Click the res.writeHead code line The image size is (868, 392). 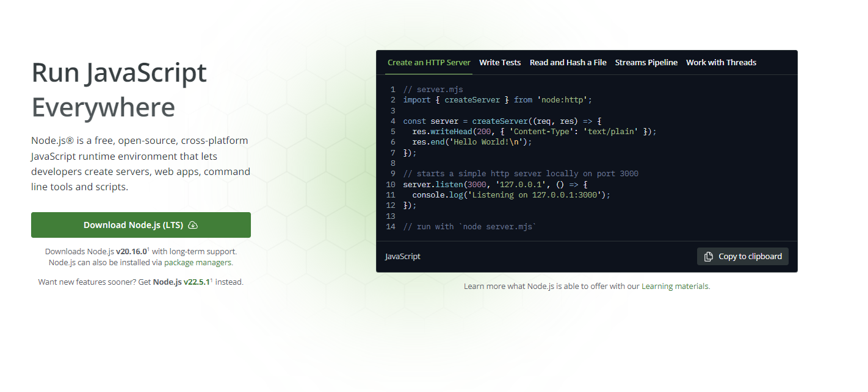click(534, 132)
